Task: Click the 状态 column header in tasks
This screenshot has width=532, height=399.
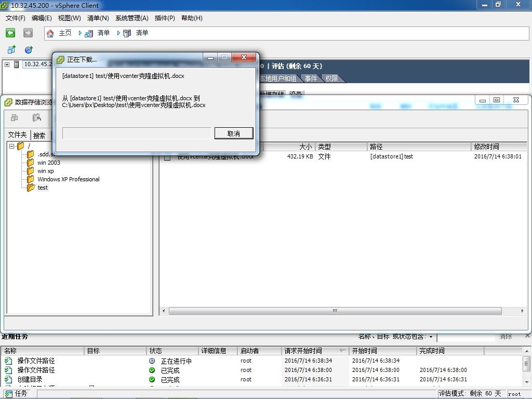Action: pyautogui.click(x=172, y=351)
